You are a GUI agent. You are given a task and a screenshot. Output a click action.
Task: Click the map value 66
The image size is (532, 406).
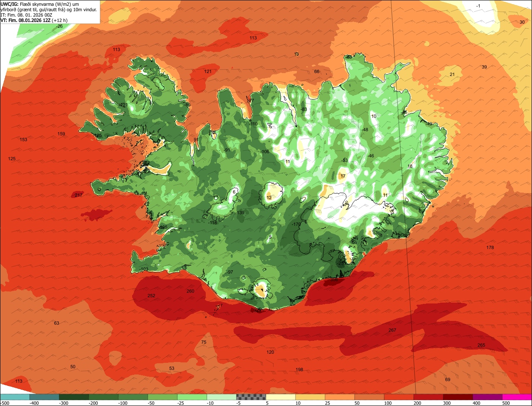point(317,71)
